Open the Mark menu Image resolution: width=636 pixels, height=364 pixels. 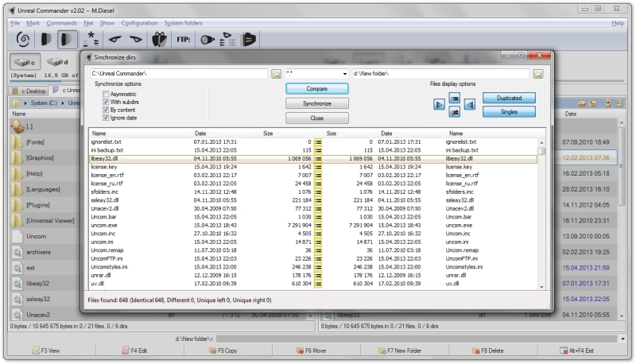[x=33, y=23]
